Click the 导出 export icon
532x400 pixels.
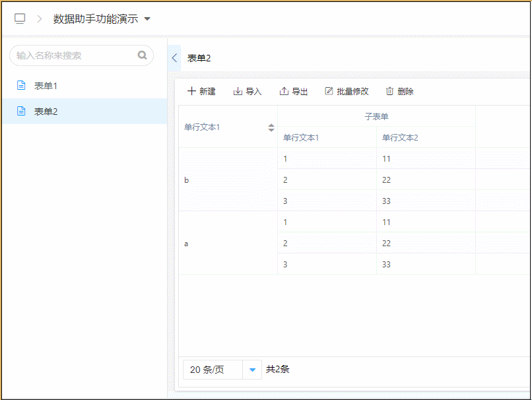[284, 91]
